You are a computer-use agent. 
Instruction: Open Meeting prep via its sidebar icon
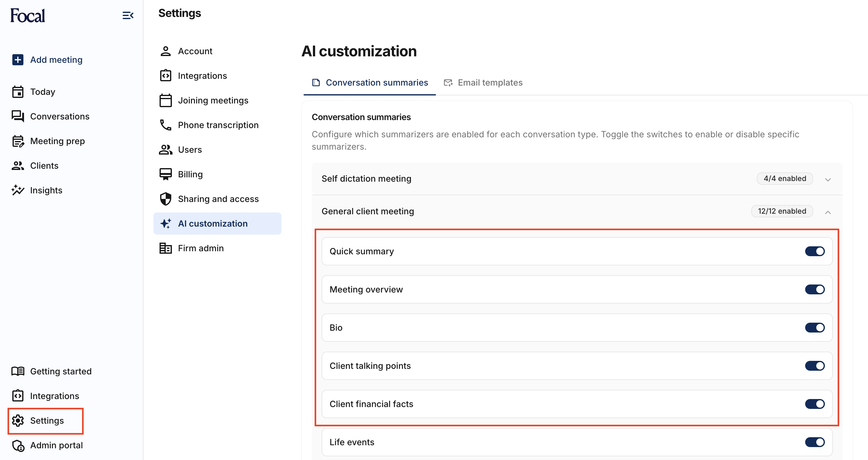(18, 141)
